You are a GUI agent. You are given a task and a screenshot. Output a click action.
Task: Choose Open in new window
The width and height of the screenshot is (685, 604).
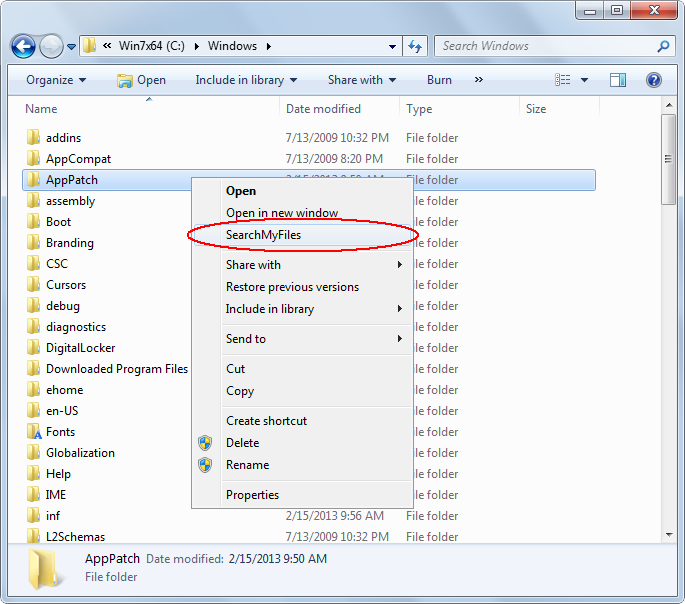(x=302, y=213)
